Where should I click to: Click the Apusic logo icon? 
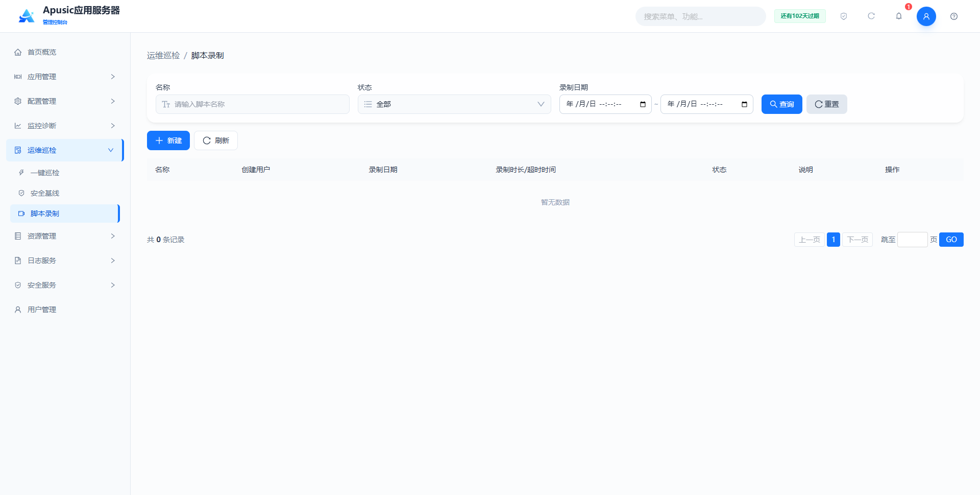(x=27, y=16)
